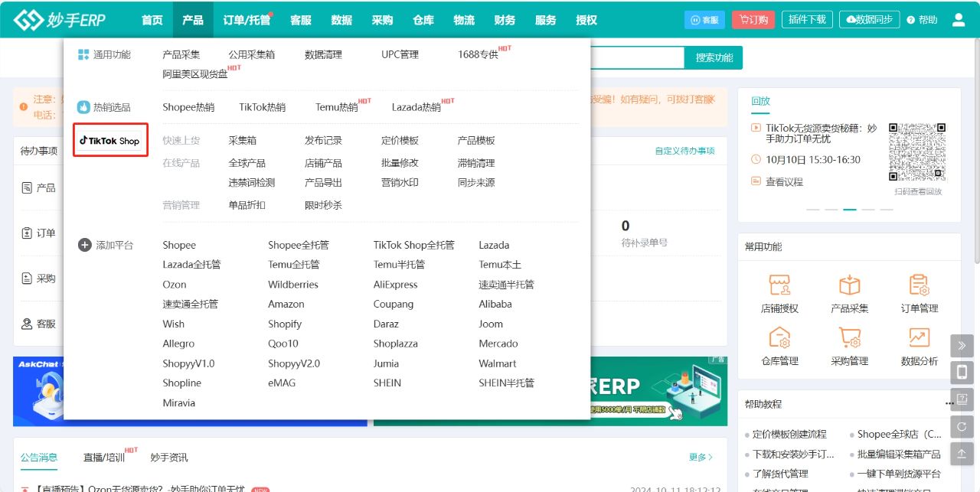Click the page vertical scrollbar
The width and height of the screenshot is (980, 492).
976,153
